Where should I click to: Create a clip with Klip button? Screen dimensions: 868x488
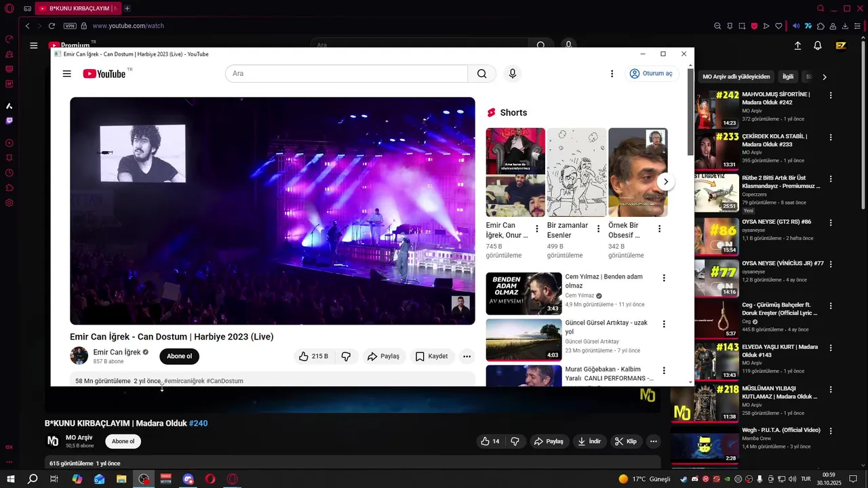(625, 441)
